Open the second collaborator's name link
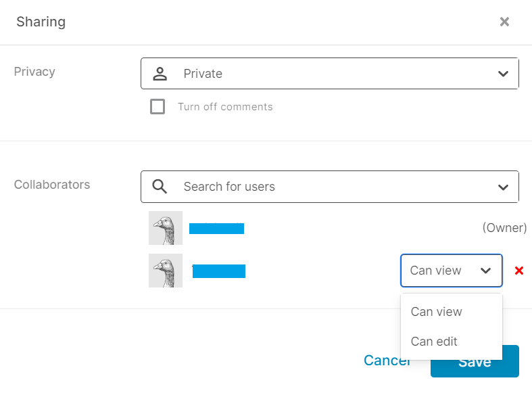 pos(218,271)
